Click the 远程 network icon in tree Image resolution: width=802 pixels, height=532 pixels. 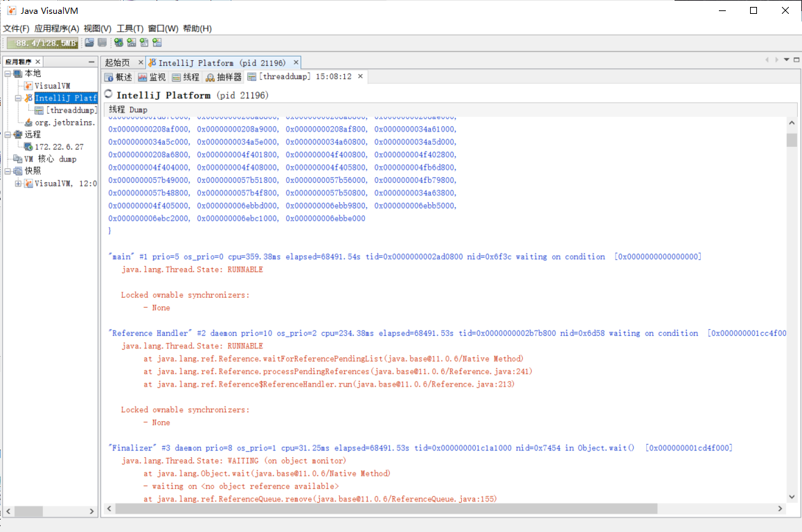tap(18, 134)
